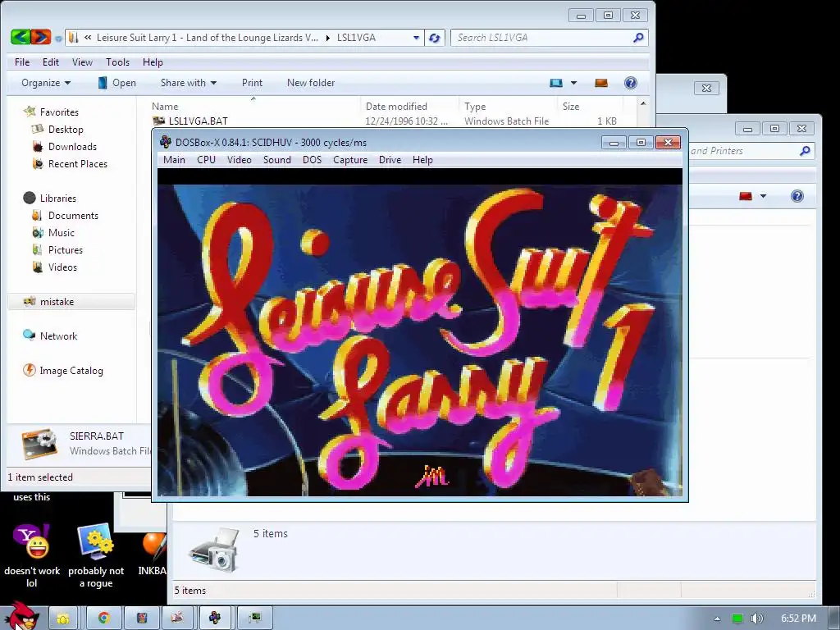This screenshot has width=840, height=630.
Task: Open Explorer Help menu
Action: point(153,62)
